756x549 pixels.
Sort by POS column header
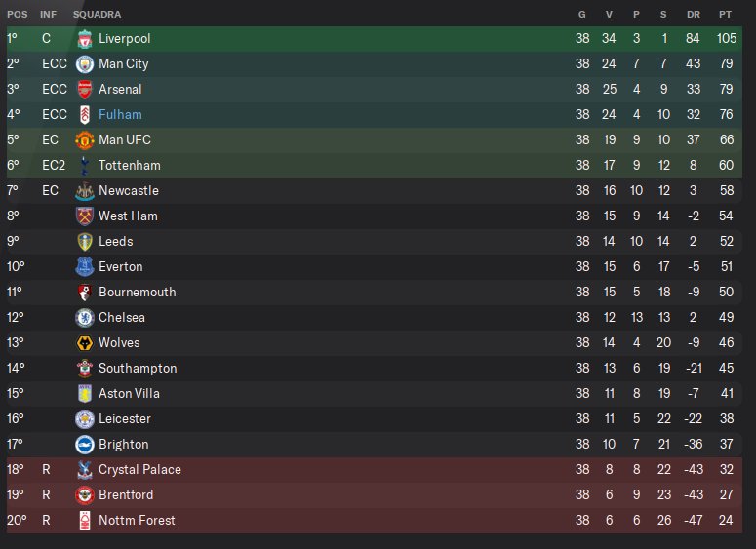[x=18, y=15]
